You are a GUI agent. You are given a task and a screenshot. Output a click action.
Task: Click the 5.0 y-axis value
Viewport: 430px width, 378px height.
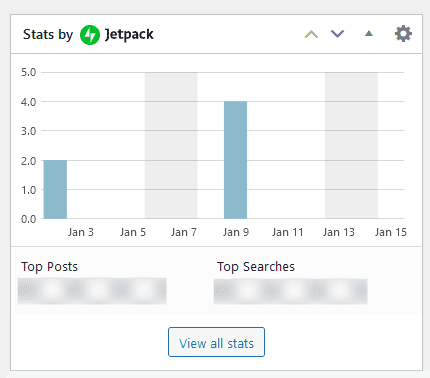pyautogui.click(x=29, y=72)
